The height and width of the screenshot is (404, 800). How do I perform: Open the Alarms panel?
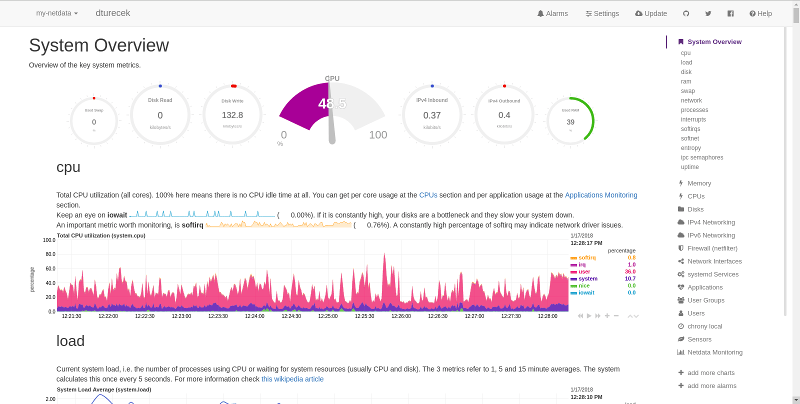click(x=553, y=14)
